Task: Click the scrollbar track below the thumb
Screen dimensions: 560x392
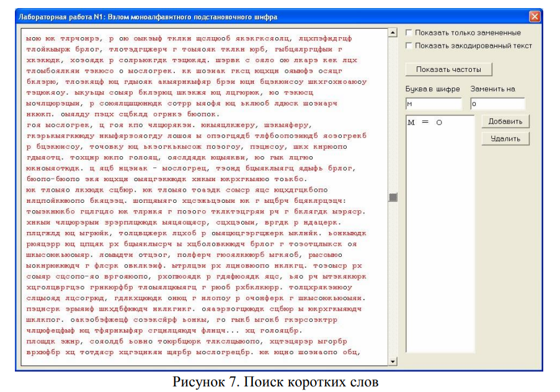Action: 392,279
